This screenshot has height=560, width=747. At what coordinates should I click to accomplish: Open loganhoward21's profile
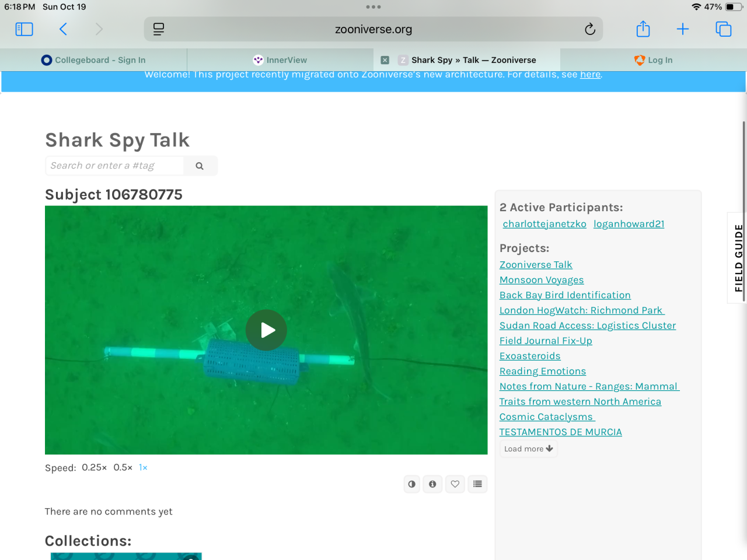click(629, 224)
